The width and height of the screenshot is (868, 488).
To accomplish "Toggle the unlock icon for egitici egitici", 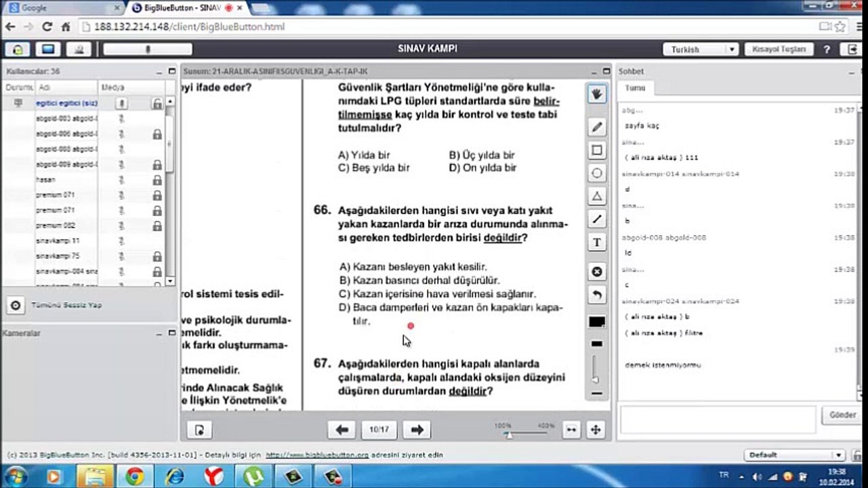I will pyautogui.click(x=157, y=104).
